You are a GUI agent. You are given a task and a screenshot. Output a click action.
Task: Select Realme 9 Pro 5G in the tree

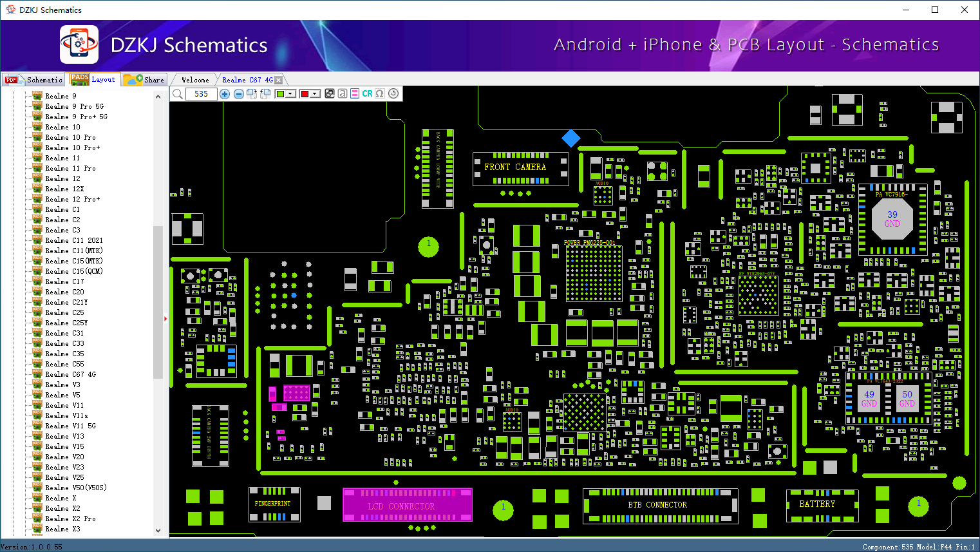pyautogui.click(x=74, y=106)
